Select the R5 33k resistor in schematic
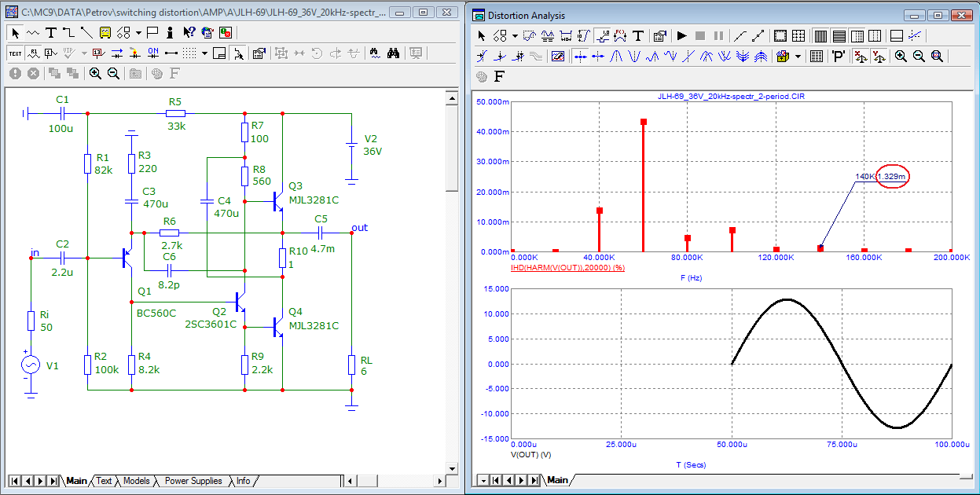 pyautogui.click(x=174, y=114)
